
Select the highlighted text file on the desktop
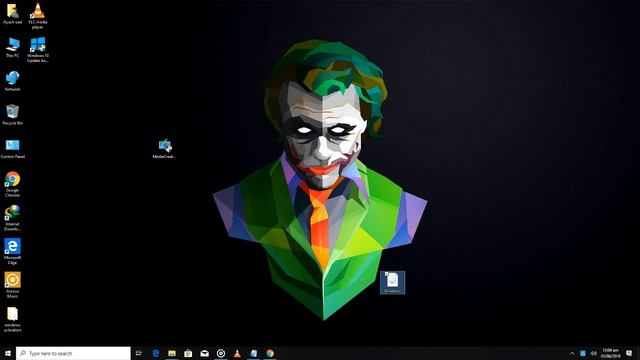tap(393, 282)
